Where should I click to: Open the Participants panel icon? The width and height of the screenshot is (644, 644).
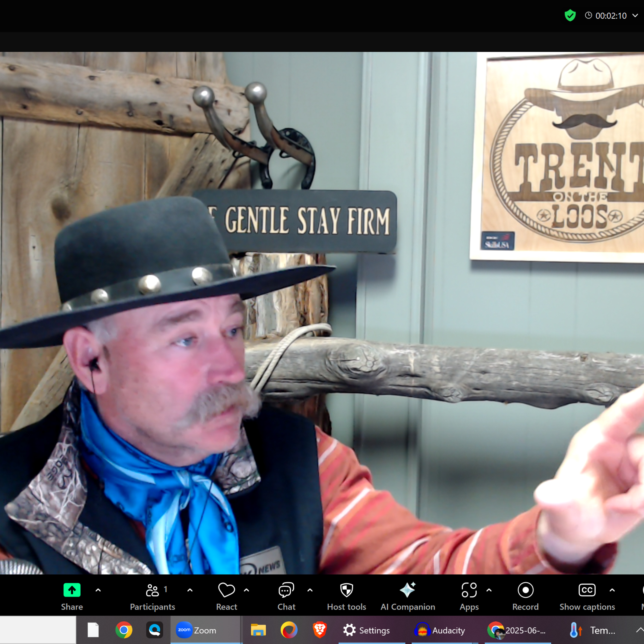point(152,590)
